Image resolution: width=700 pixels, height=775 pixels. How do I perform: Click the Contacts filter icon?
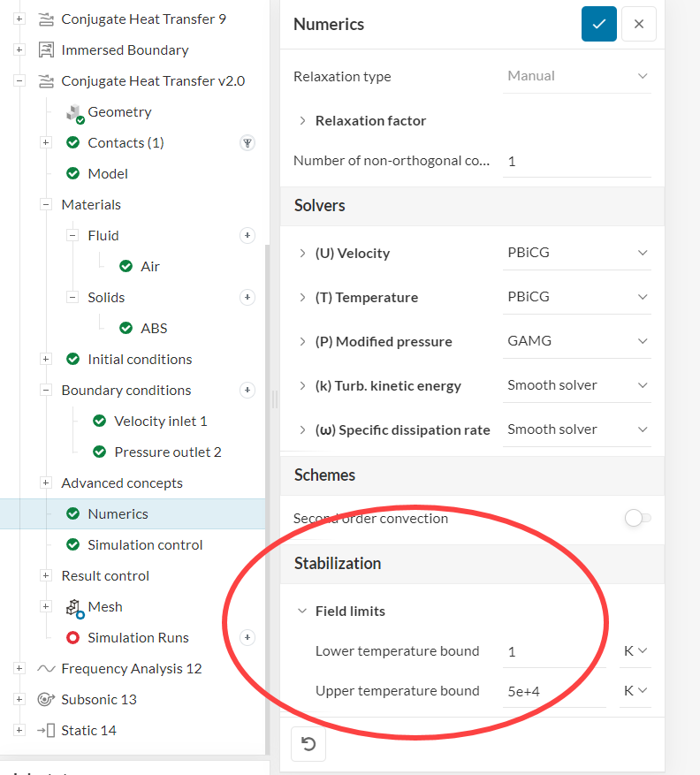(x=247, y=142)
